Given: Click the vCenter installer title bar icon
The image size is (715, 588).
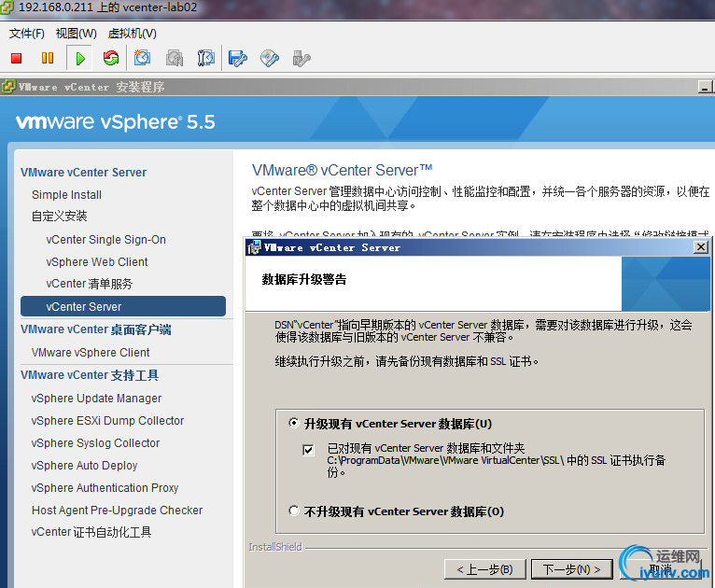Looking at the screenshot, I should [8, 86].
